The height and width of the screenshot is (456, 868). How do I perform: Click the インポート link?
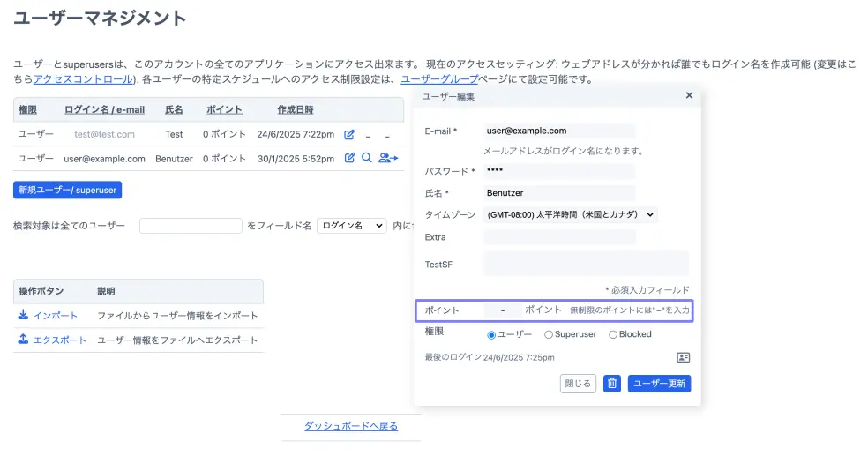pyautogui.click(x=56, y=316)
